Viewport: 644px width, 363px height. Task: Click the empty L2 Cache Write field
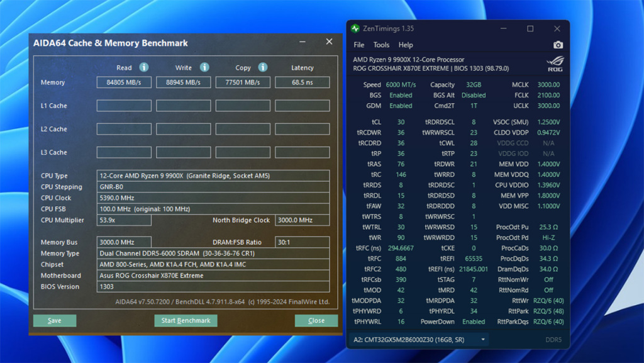pyautogui.click(x=183, y=129)
